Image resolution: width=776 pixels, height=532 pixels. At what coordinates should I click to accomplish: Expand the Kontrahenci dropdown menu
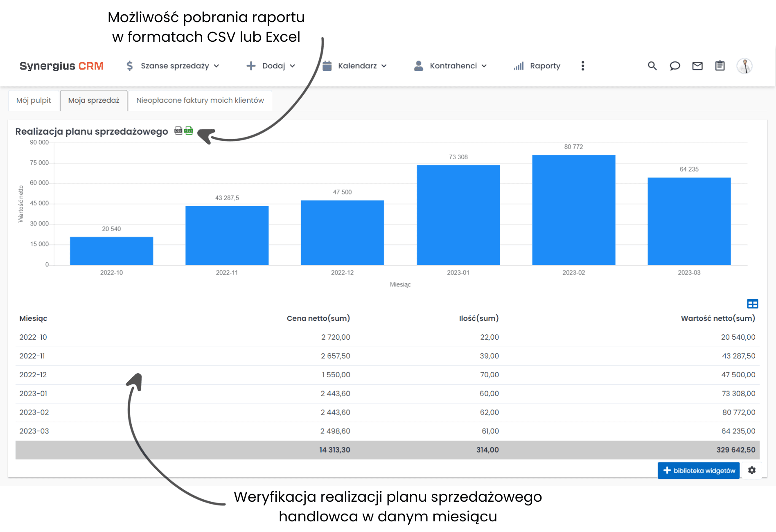[x=451, y=66]
